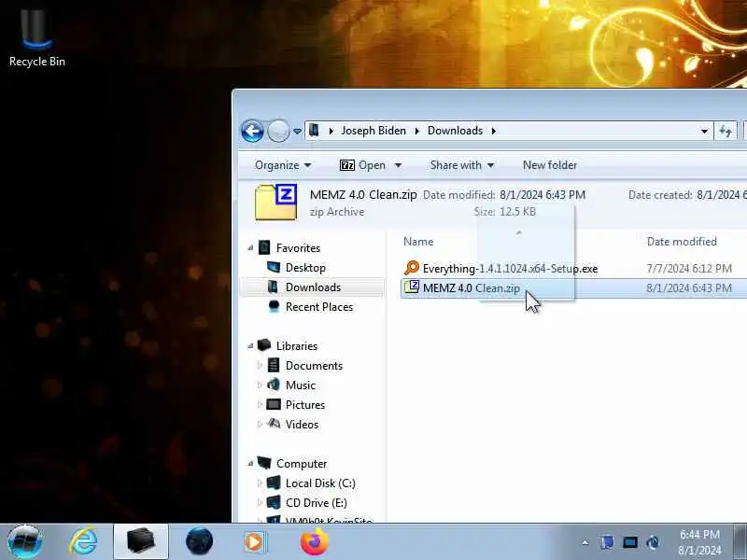Open Desktop under Favorites

point(305,268)
